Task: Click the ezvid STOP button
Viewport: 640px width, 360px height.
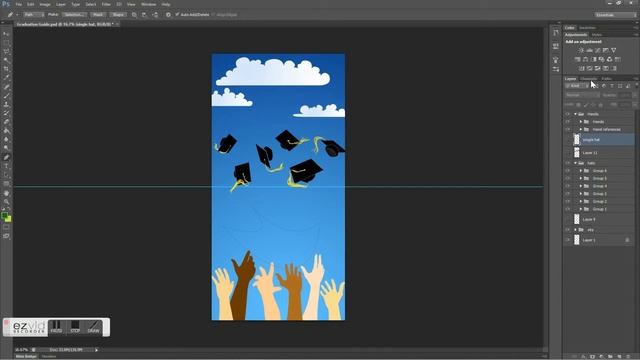Action: coord(75,327)
